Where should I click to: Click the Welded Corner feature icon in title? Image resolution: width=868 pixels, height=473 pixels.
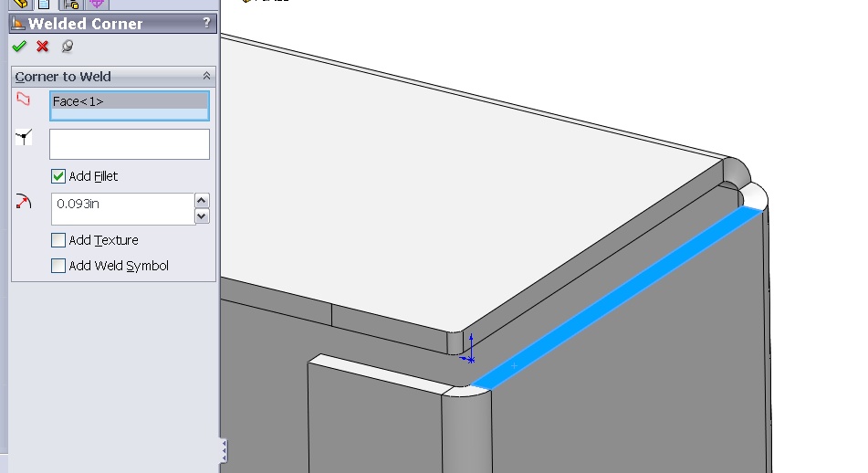point(18,23)
